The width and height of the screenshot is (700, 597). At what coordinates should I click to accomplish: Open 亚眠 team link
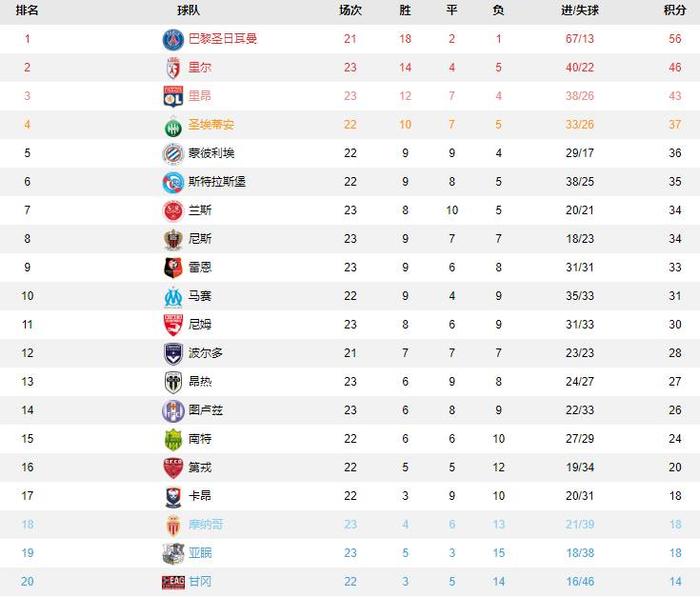coord(200,553)
